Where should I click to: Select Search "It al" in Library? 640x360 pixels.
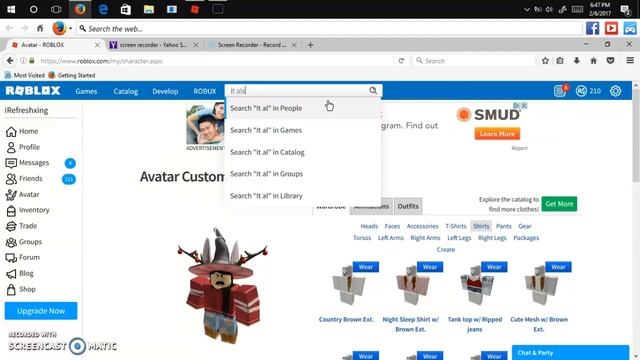[303, 196]
